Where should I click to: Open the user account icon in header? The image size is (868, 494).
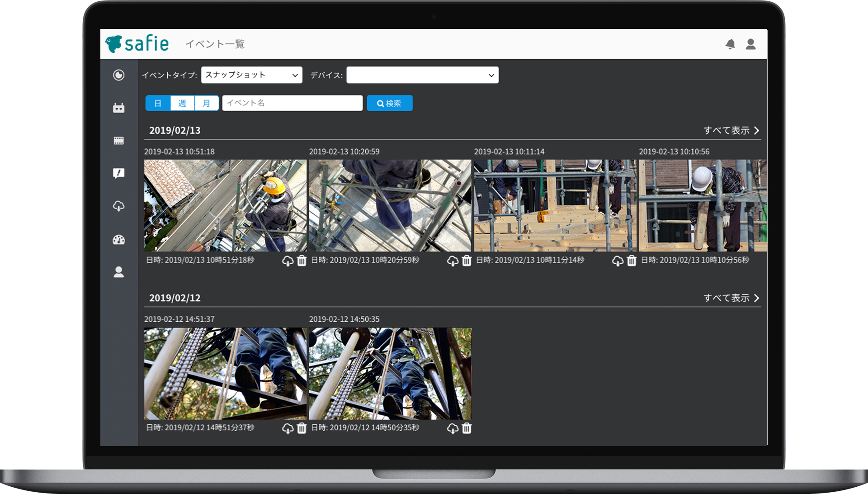coord(750,44)
